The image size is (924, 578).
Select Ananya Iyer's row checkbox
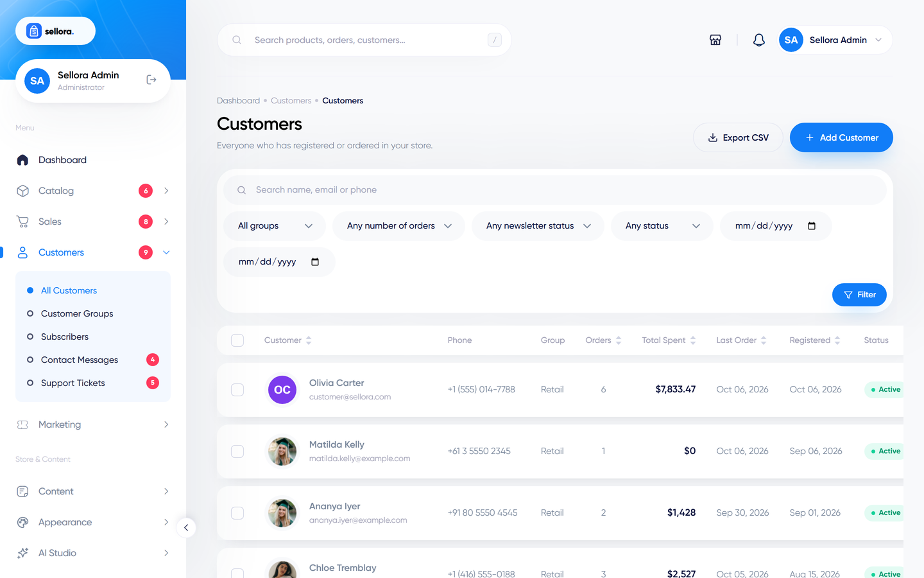coord(237,513)
